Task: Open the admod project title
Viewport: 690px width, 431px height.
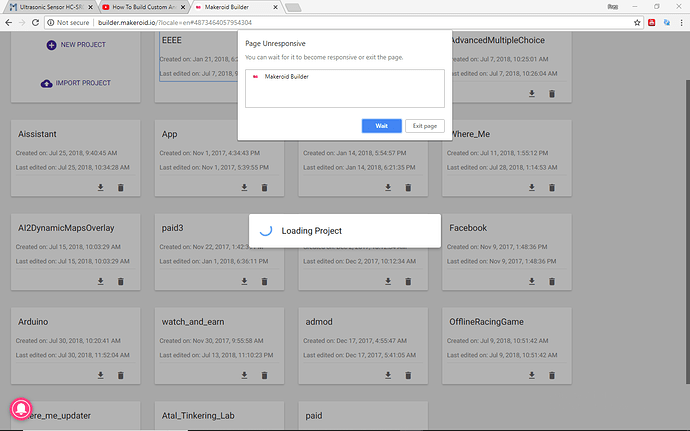Action: [x=319, y=322]
